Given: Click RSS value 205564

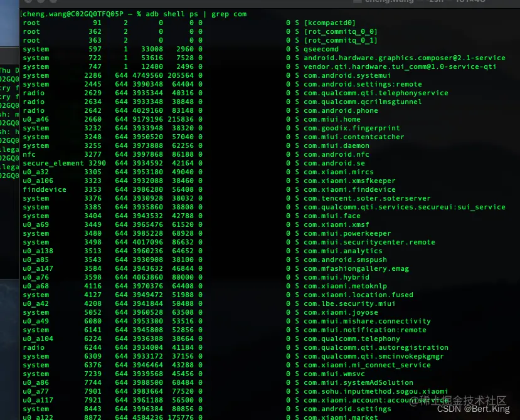Looking at the screenshot, I should 181,76.
